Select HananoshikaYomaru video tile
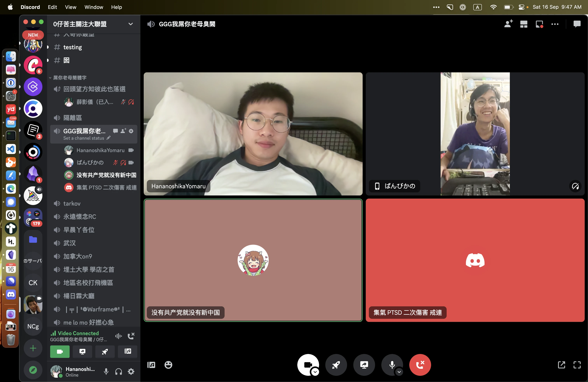The image size is (588, 382). [253, 134]
